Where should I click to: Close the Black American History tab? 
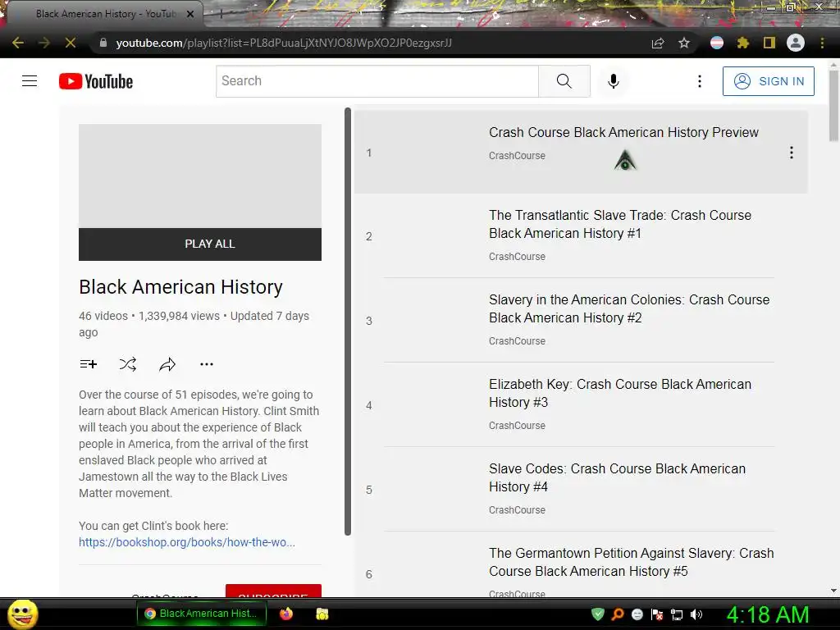(190, 15)
